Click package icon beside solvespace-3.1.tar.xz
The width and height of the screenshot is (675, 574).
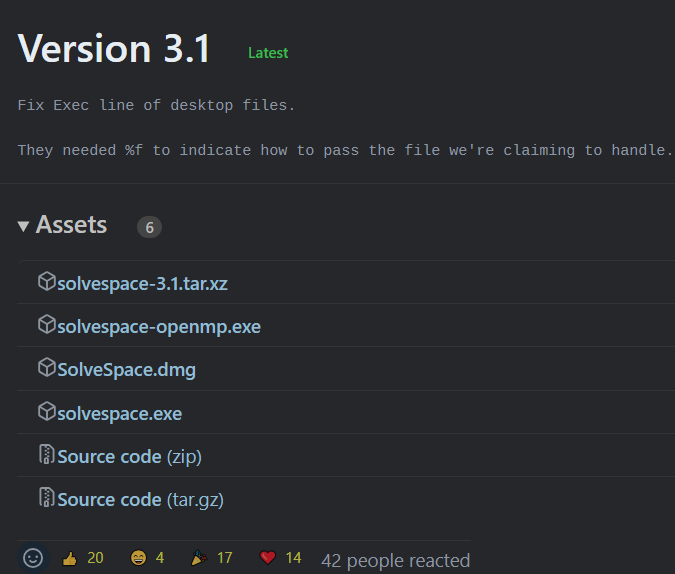click(x=46, y=281)
